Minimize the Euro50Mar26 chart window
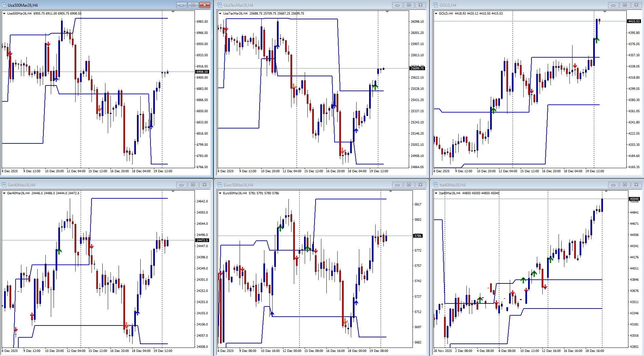 point(397,185)
